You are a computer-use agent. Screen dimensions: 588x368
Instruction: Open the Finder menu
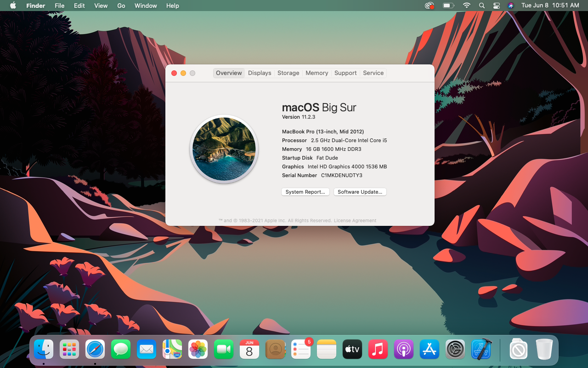pos(35,6)
